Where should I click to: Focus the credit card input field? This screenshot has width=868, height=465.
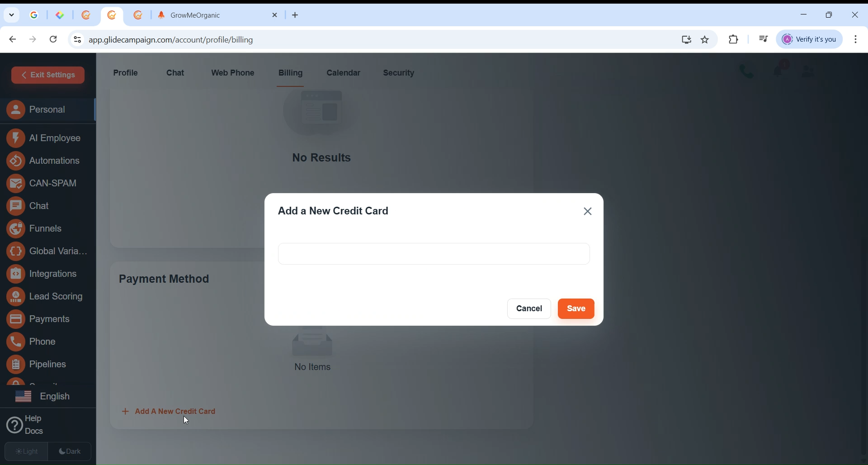click(x=434, y=254)
